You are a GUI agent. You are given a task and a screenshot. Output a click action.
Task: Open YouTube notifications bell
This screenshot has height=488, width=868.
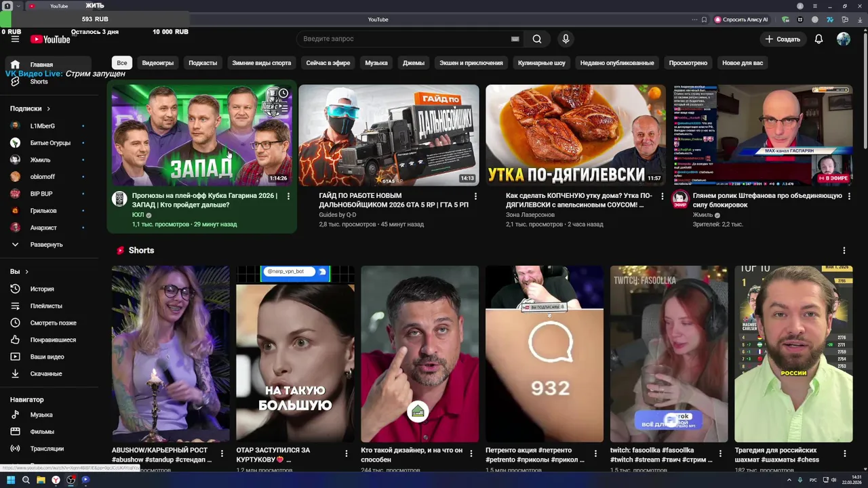pyautogui.click(x=818, y=39)
